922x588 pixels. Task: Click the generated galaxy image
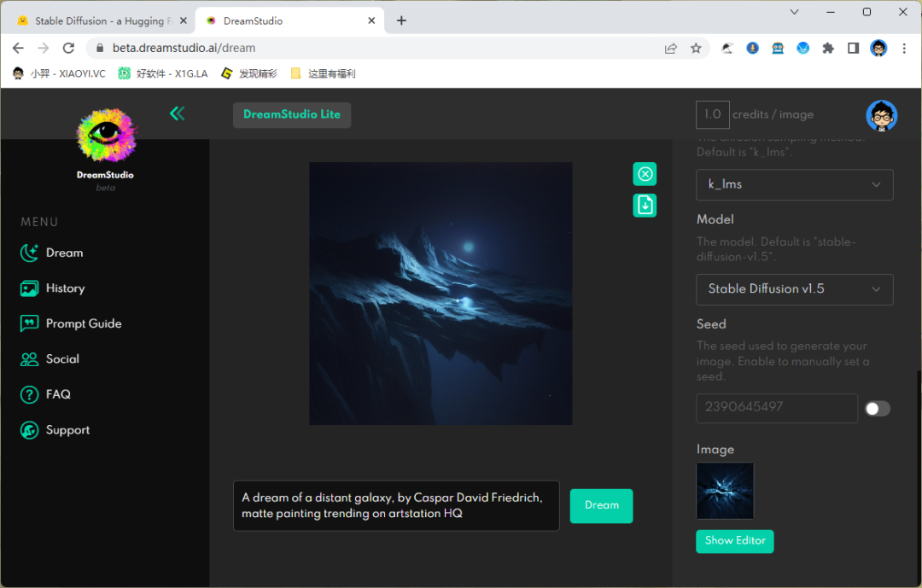pos(441,294)
